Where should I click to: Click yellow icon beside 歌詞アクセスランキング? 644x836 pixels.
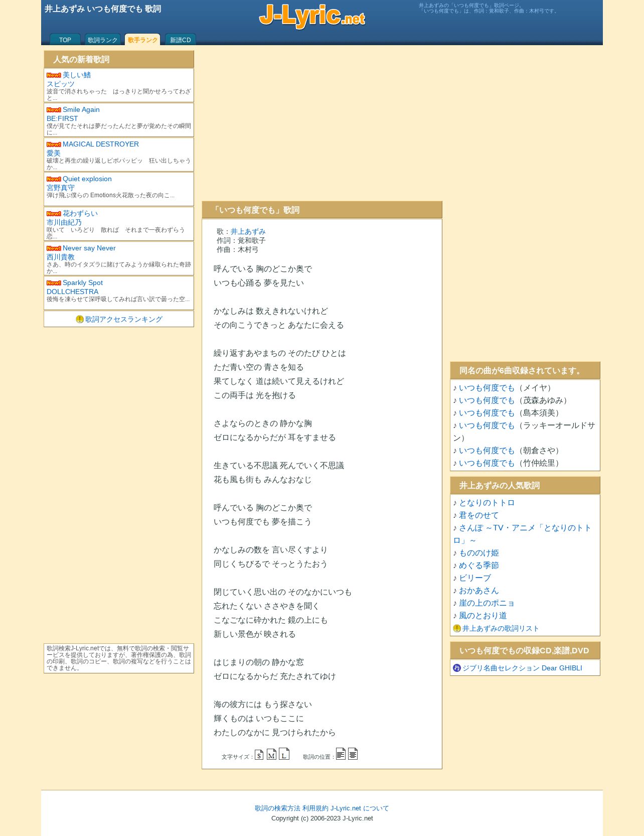click(80, 319)
